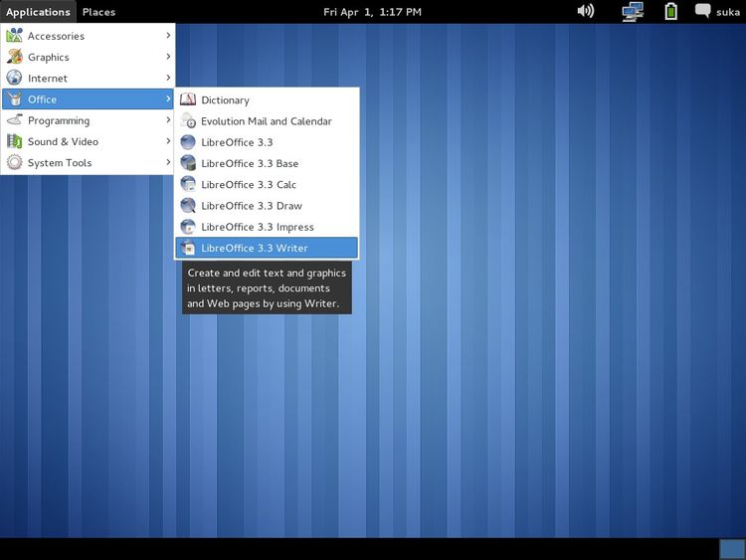The image size is (746, 560).
Task: Open the Places menu
Action: [98, 12]
